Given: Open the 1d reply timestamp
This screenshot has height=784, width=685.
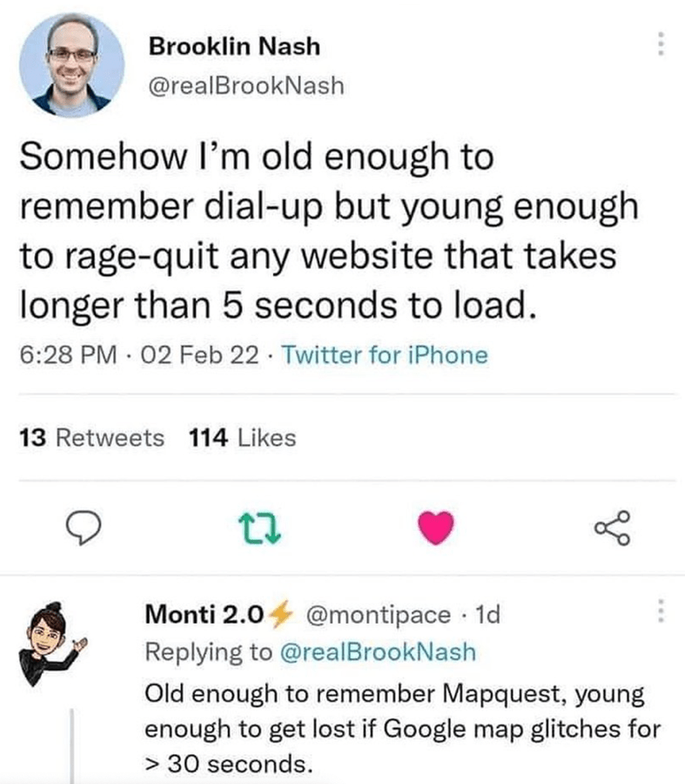Looking at the screenshot, I should tap(487, 614).
